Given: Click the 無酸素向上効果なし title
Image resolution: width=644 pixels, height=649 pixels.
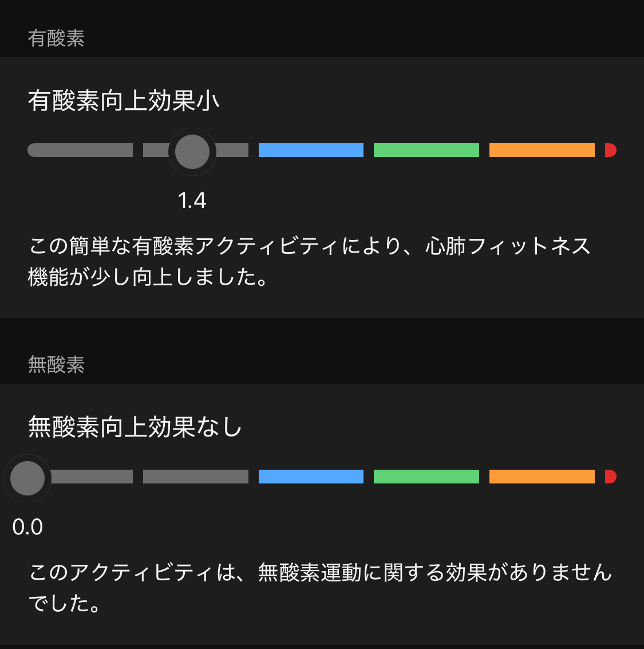Looking at the screenshot, I should 135,427.
